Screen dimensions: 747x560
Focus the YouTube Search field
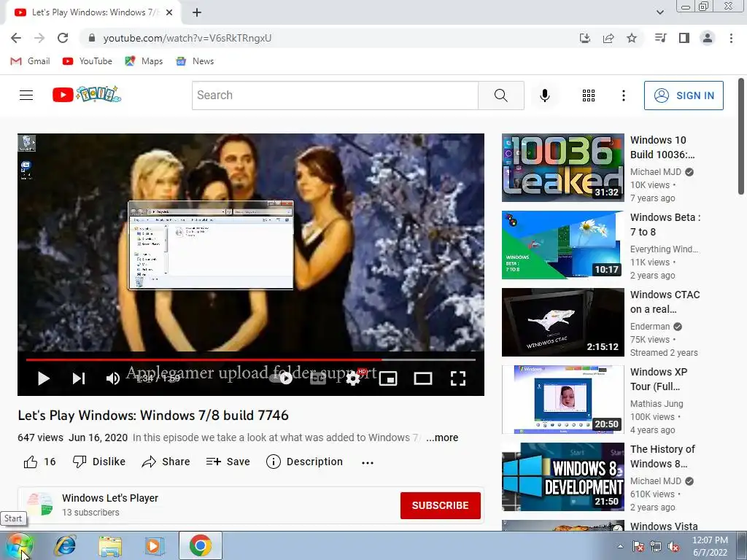point(335,96)
